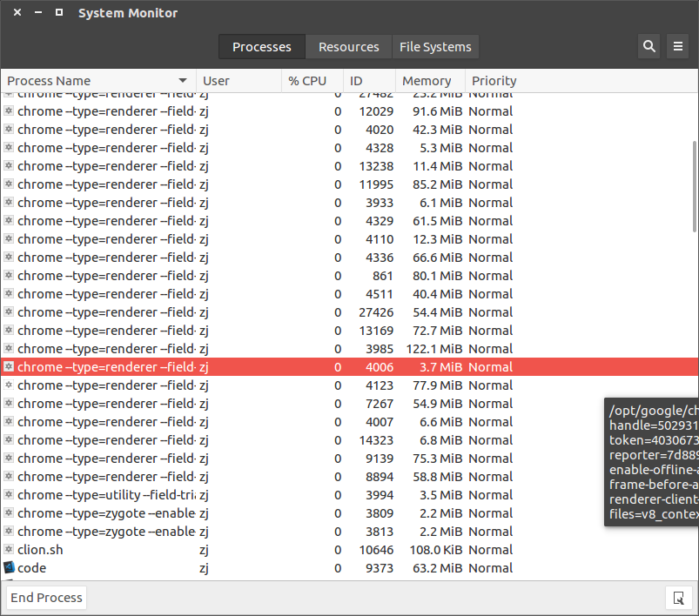Select process row with ID 7267
Image resolution: width=699 pixels, height=616 pixels.
click(350, 404)
